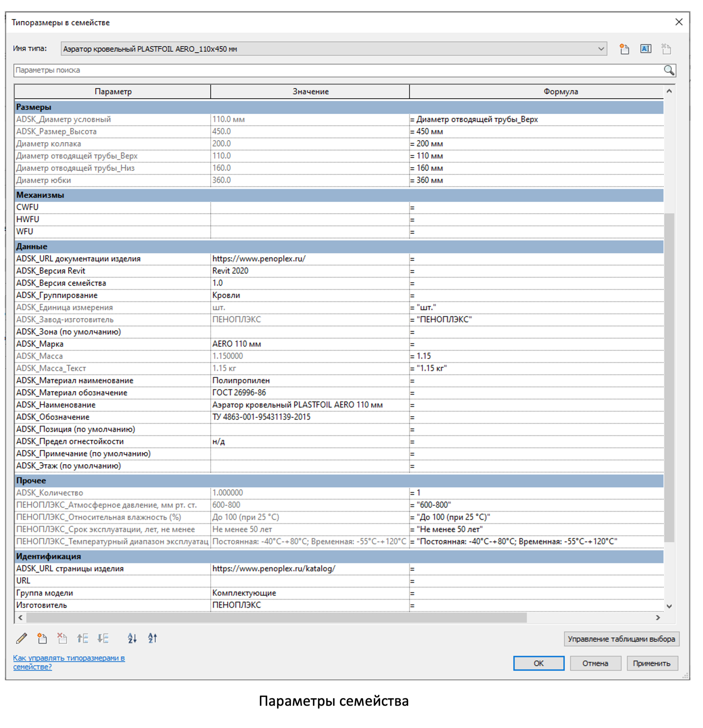Select the Полипропилен value cell
Image resolution: width=703 pixels, height=728 pixels.
310,381
